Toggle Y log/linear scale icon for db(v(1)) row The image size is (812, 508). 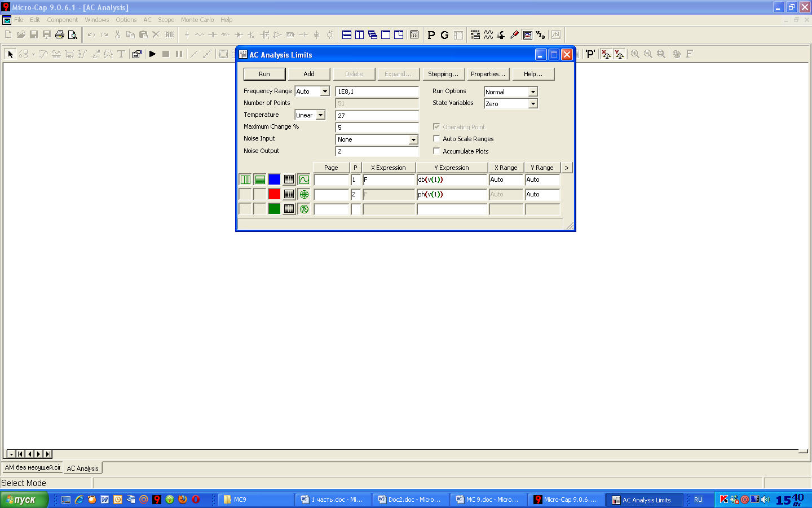260,179
